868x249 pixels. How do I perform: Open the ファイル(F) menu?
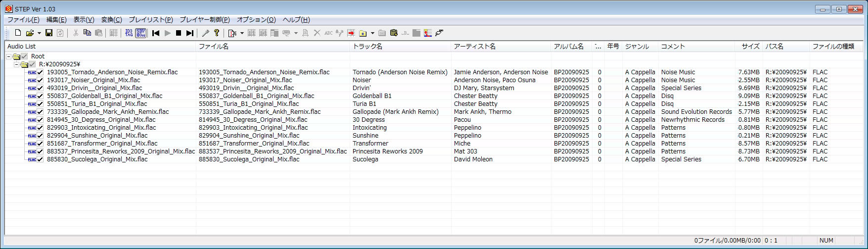pos(23,20)
